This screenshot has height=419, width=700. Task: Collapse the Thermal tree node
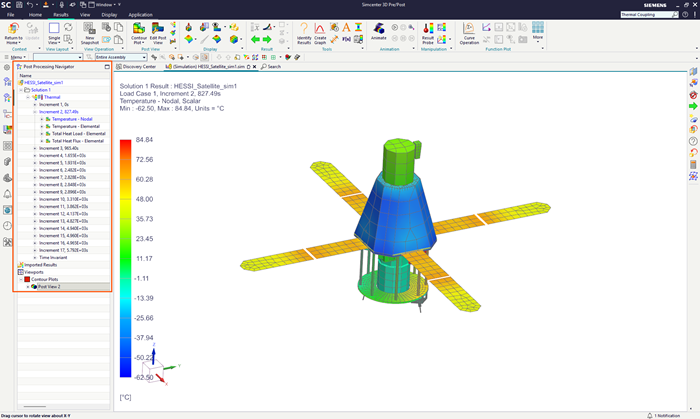pos(28,97)
